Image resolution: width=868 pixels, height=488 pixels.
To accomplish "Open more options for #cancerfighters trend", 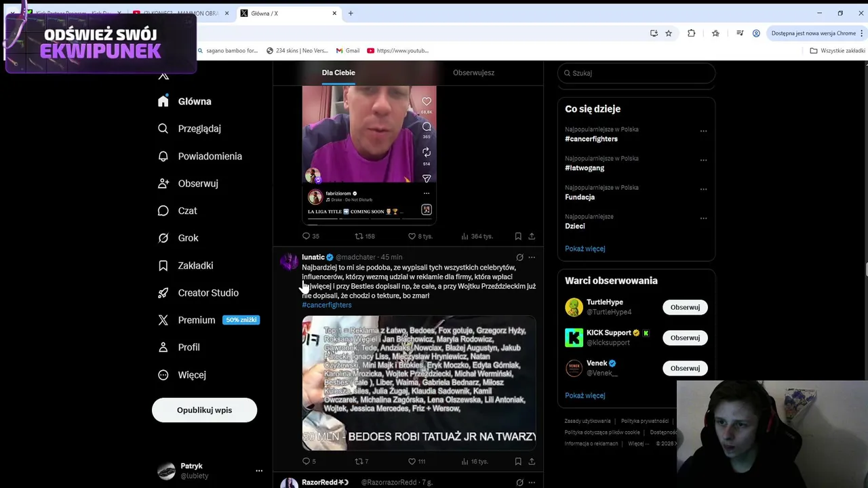I will [x=703, y=131].
